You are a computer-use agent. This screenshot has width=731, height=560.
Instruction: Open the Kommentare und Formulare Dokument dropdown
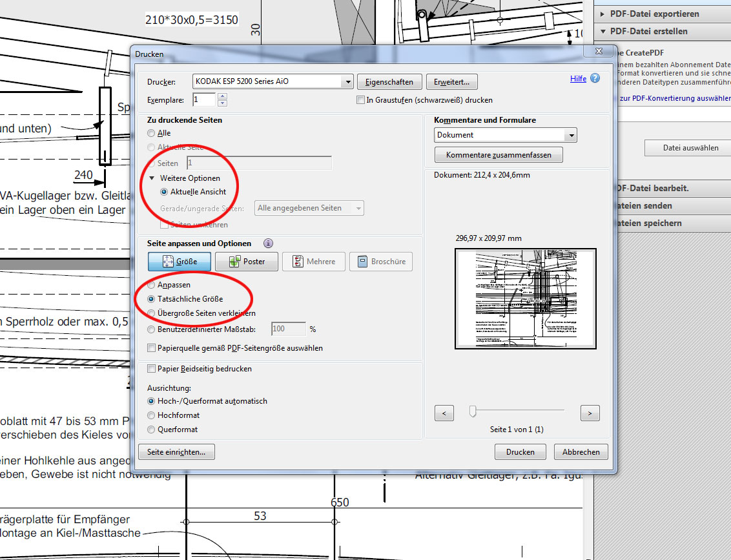tap(570, 135)
